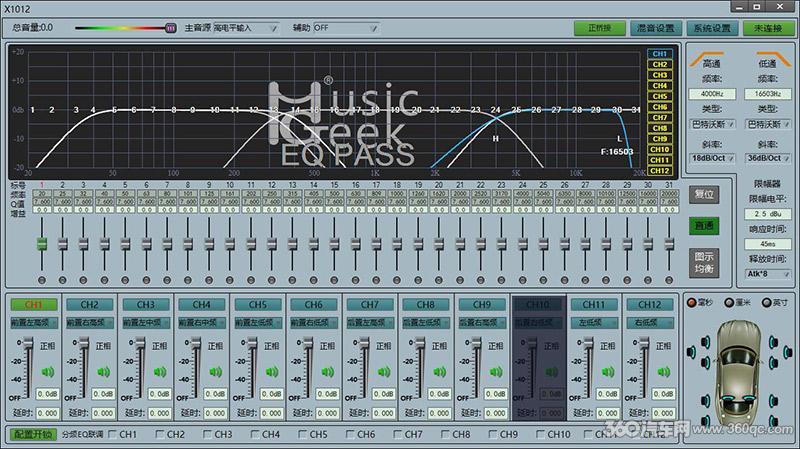Click the CH4 volume fader handle
This screenshot has width=800, height=449.
(x=196, y=343)
